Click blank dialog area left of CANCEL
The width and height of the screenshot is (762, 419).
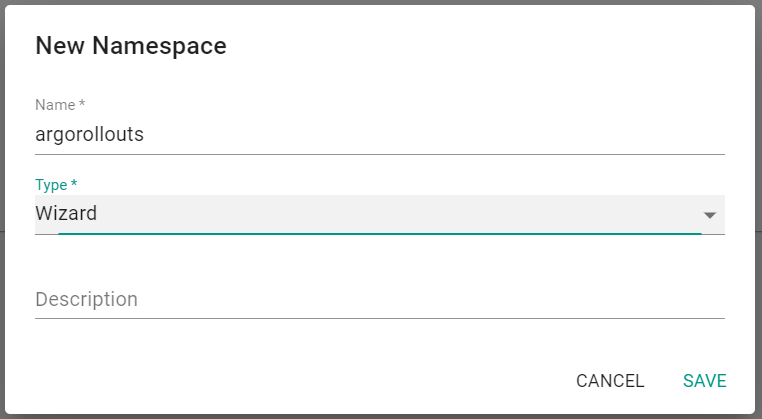click(300, 381)
